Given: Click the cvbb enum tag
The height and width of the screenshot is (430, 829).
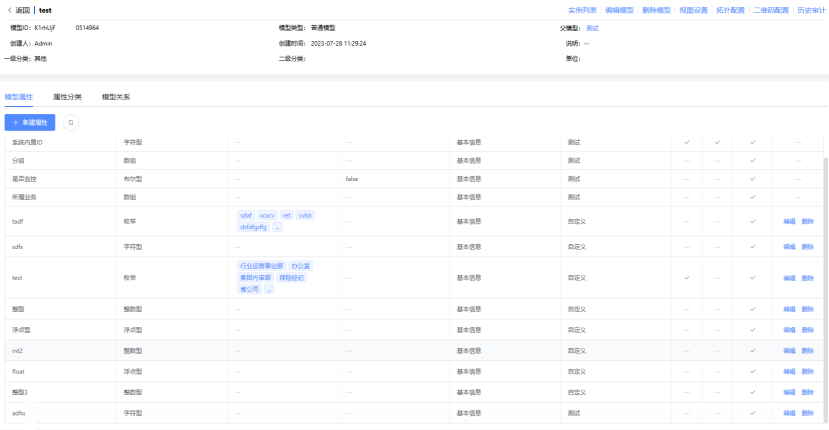Looking at the screenshot, I should [305, 215].
